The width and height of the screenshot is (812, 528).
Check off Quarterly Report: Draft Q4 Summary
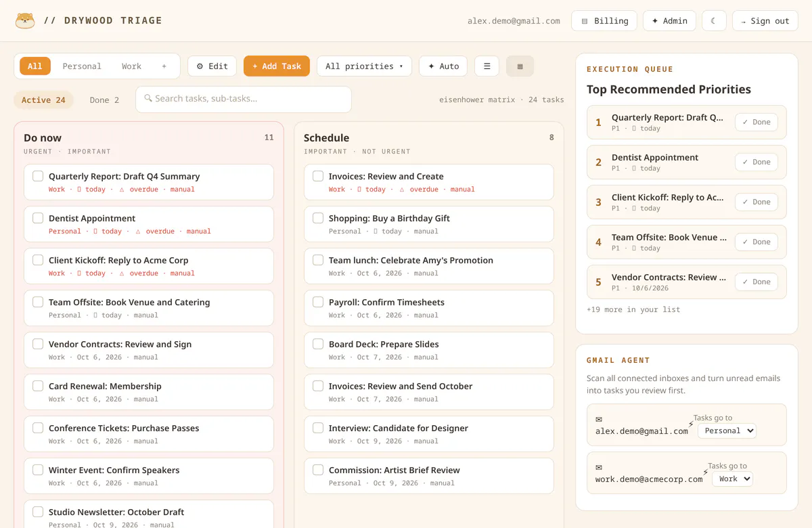point(38,176)
